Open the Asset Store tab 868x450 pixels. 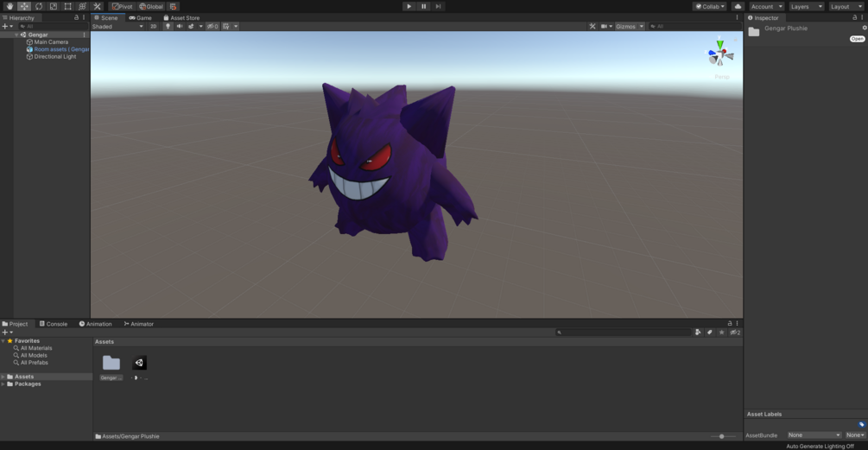tap(181, 18)
